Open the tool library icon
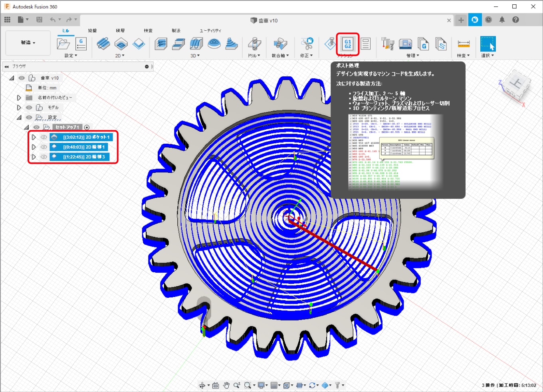Screen dimensions: 543x392 [388, 44]
